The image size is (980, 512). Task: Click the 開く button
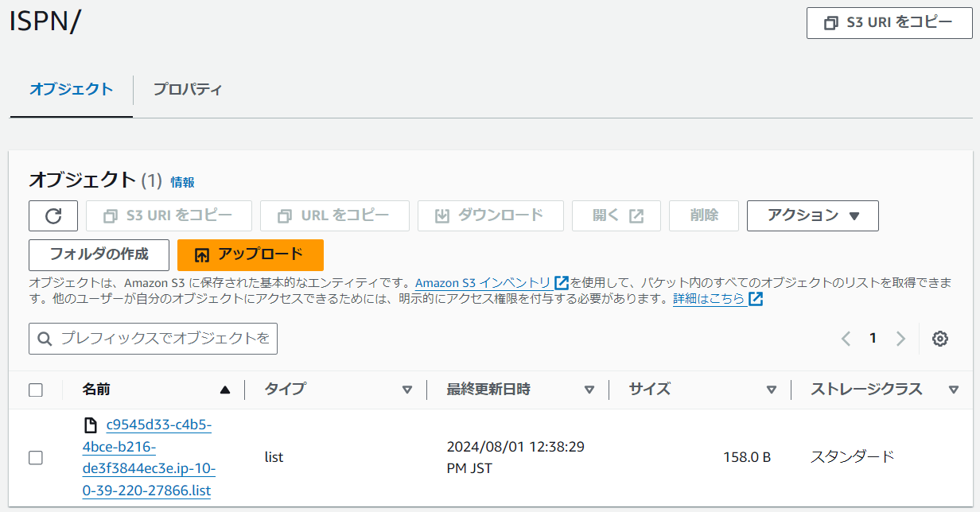[616, 215]
